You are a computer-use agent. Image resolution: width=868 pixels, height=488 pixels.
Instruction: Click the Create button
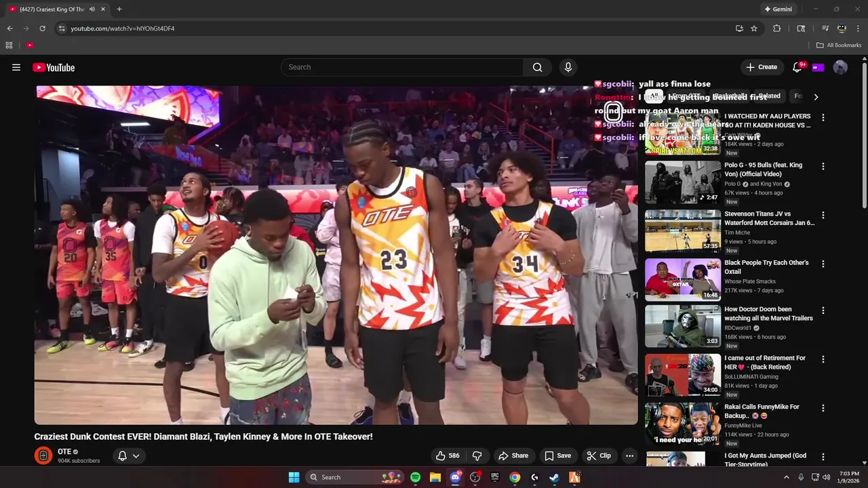tap(762, 67)
